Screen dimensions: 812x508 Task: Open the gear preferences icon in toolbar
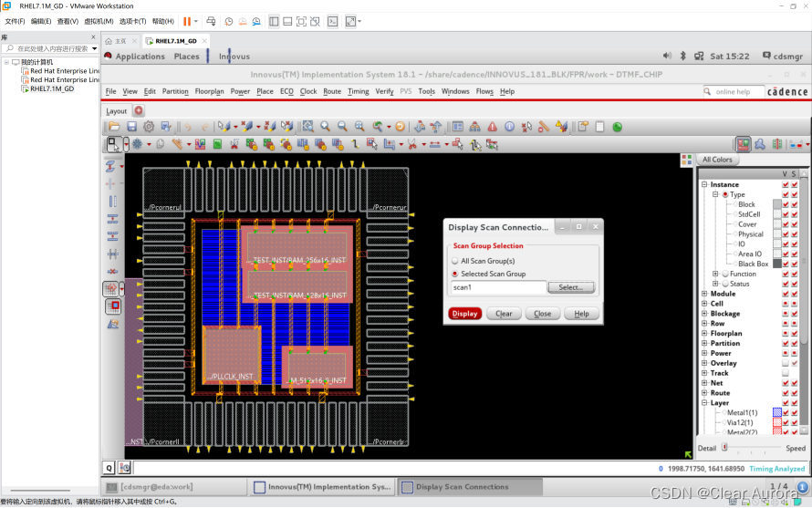click(149, 127)
